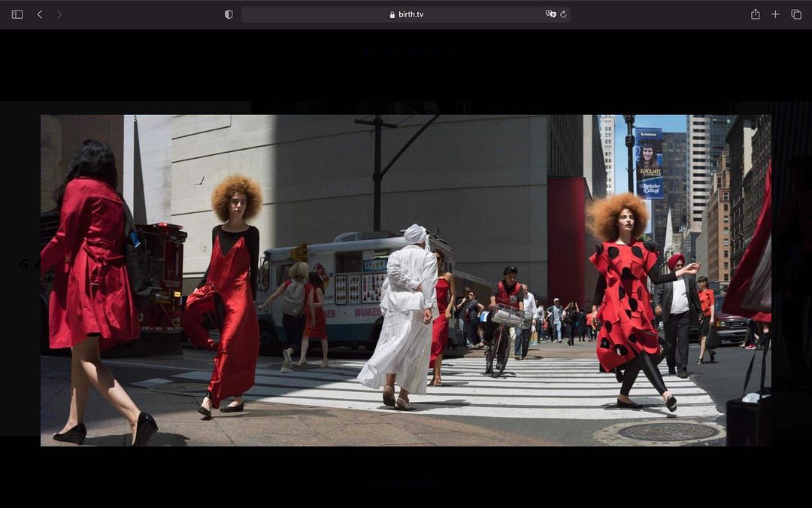Go forward to the next page

pos(59,14)
